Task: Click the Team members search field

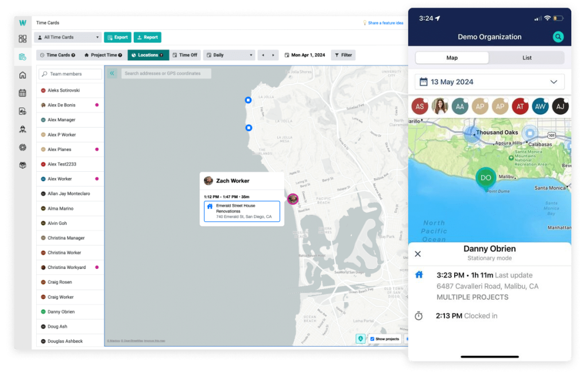Action: tap(70, 74)
